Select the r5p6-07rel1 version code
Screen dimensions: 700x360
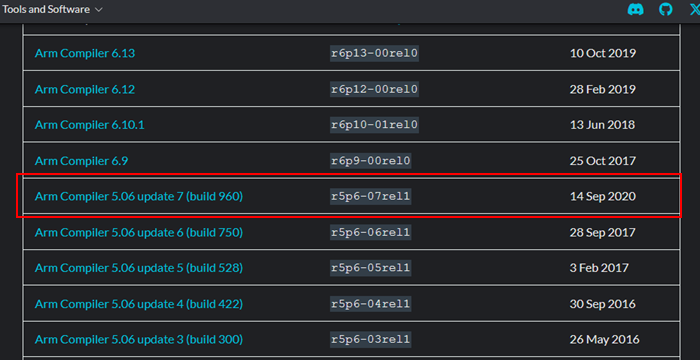tap(371, 196)
